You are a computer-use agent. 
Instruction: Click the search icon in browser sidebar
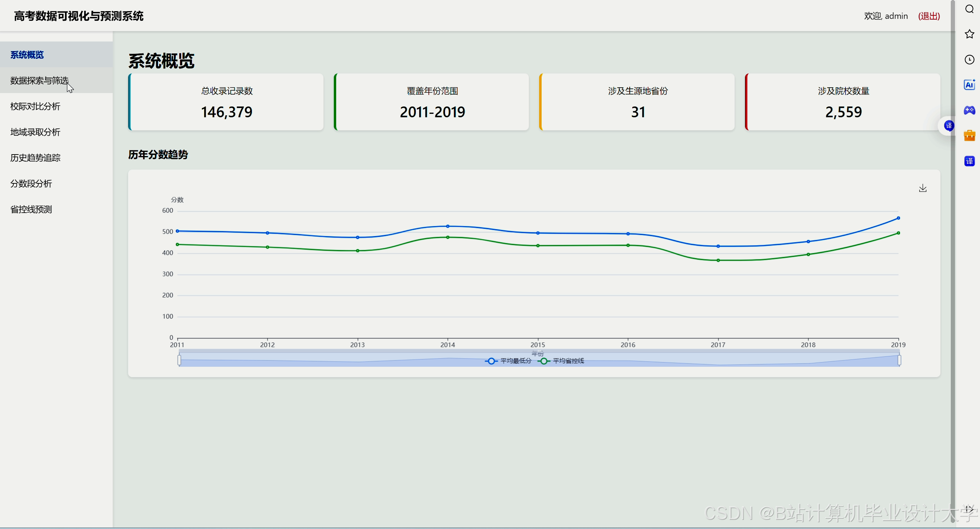(x=969, y=9)
